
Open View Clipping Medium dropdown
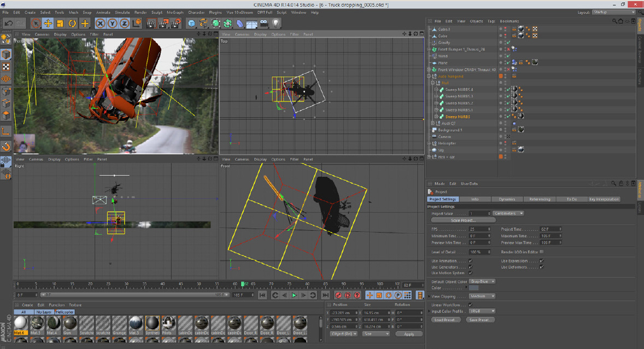click(482, 296)
